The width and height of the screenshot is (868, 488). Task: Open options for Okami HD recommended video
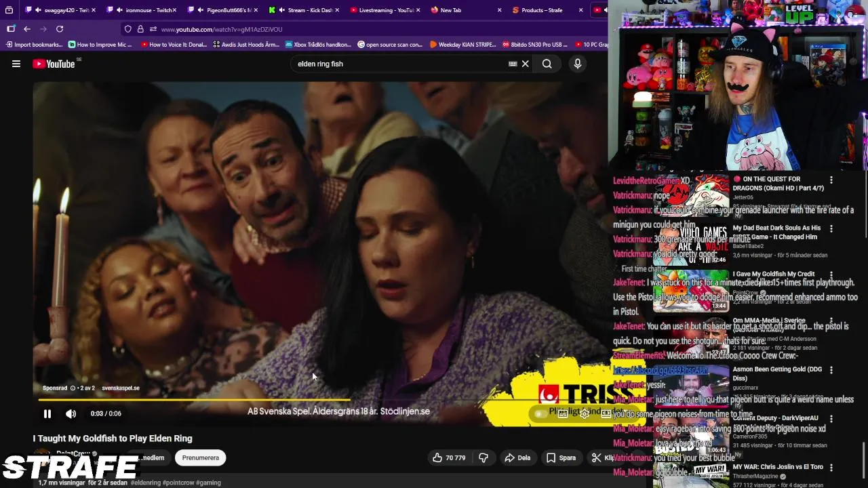831,180
